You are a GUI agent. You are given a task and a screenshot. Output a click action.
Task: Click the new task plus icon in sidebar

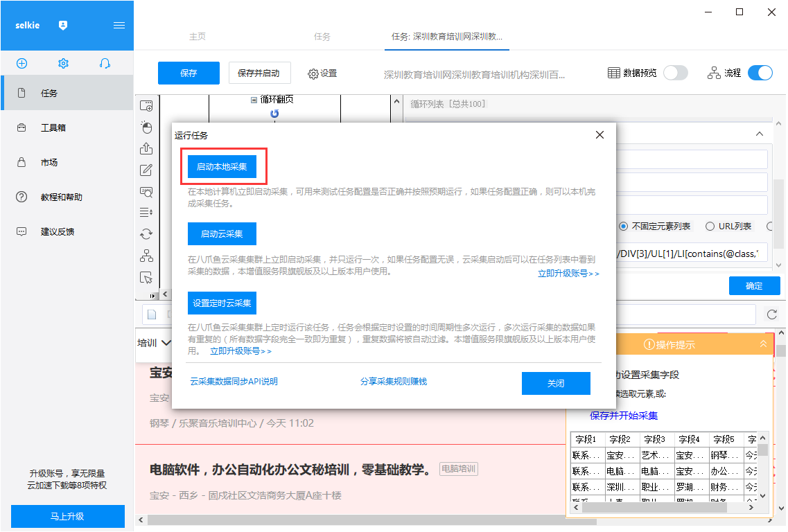pyautogui.click(x=21, y=63)
